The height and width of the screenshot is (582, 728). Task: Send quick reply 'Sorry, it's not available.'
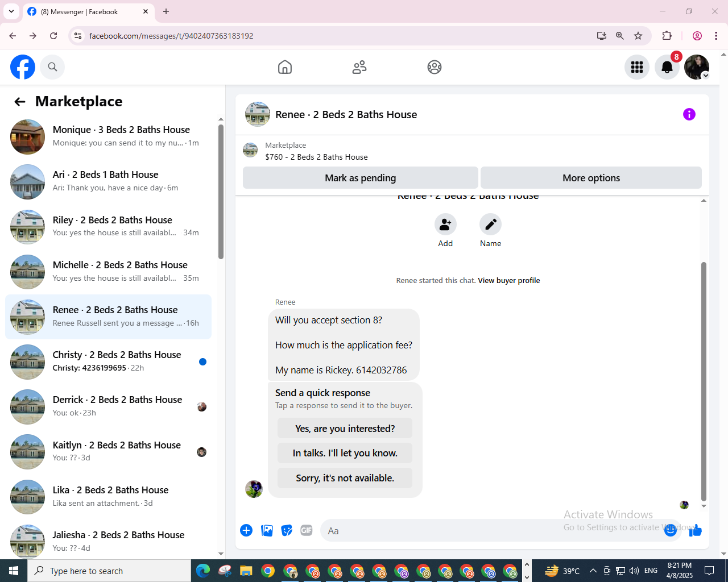pyautogui.click(x=345, y=478)
